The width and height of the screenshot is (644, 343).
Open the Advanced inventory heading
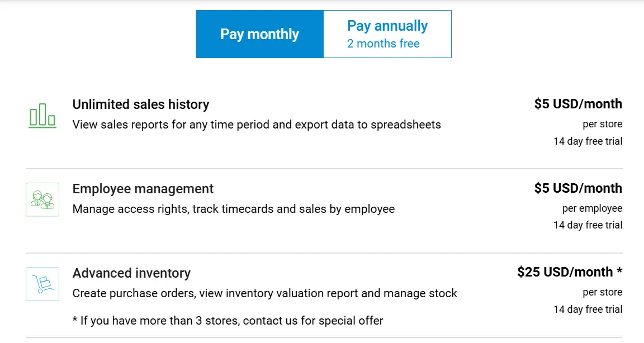[131, 273]
